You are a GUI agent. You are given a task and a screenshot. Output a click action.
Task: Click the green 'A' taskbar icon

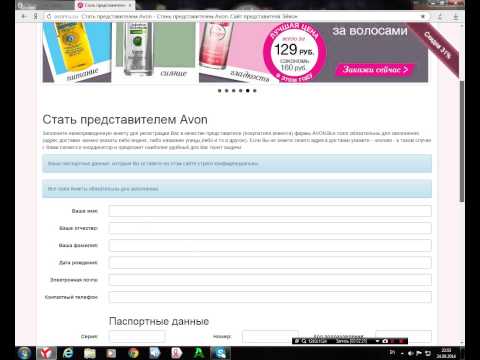click(199, 353)
